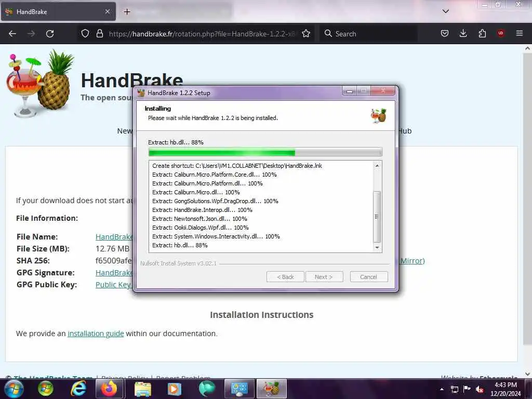The image size is (532, 399).
Task: Open the GPG Signature HandBrake link
Action: click(x=114, y=273)
